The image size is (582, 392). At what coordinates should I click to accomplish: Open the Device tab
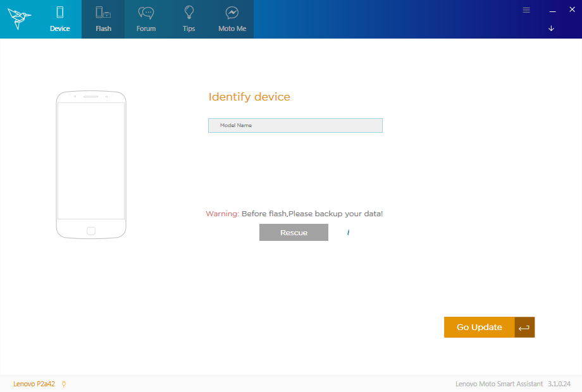click(60, 20)
